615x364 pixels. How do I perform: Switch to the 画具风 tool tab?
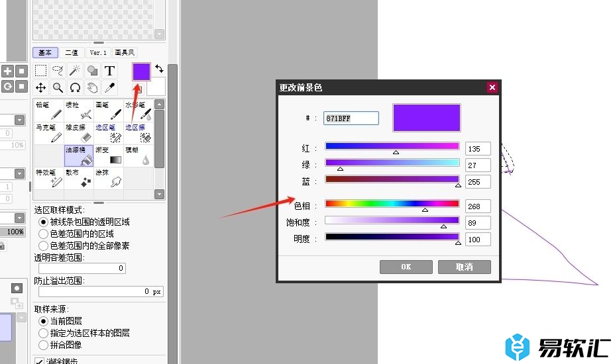pos(125,52)
